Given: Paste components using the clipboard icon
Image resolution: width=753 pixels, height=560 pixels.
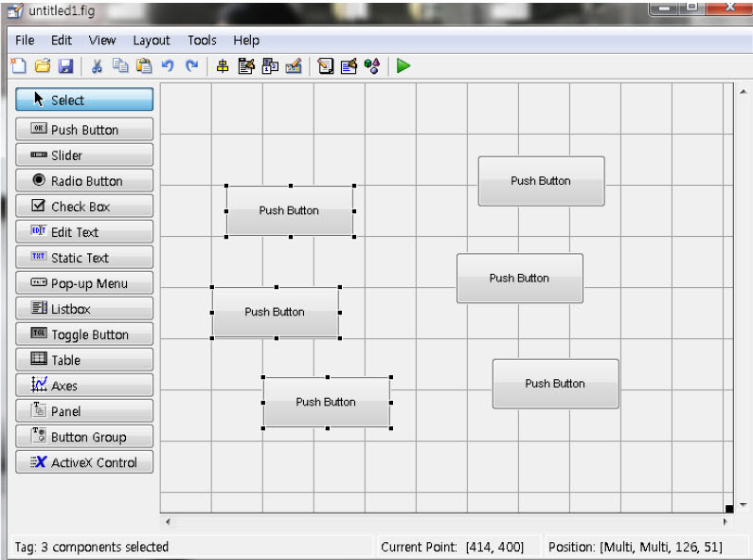Looking at the screenshot, I should pyautogui.click(x=144, y=65).
